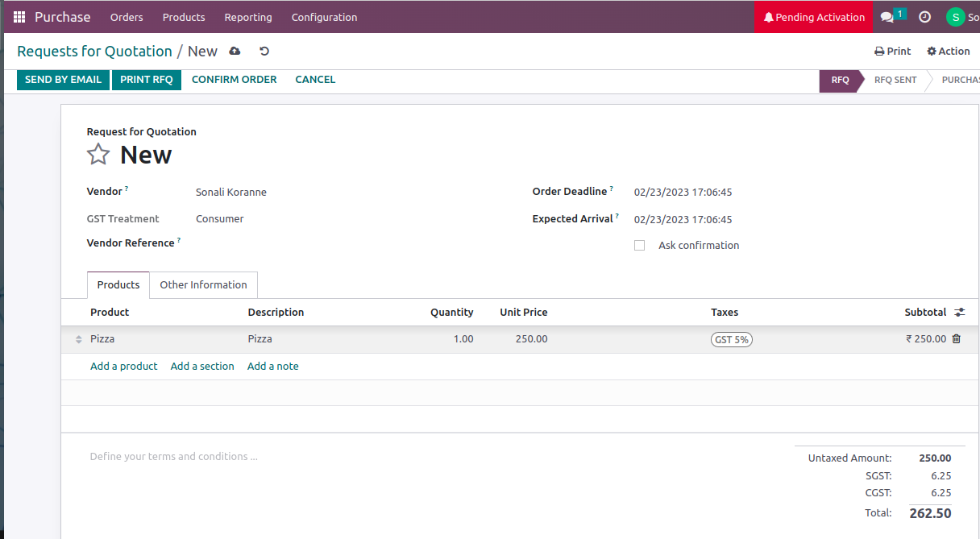Open the column settings adjuster icon
Screen dimensions: 980x539
tap(959, 313)
